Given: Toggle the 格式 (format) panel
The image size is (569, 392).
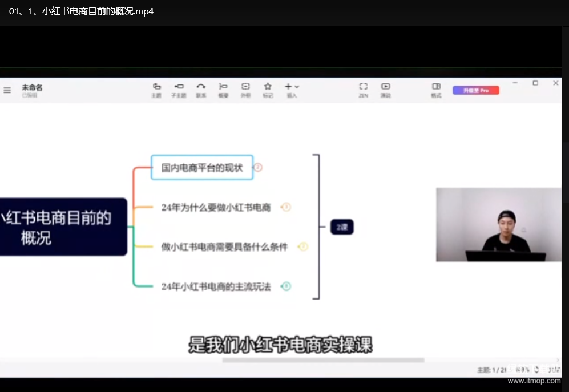Looking at the screenshot, I should [436, 90].
